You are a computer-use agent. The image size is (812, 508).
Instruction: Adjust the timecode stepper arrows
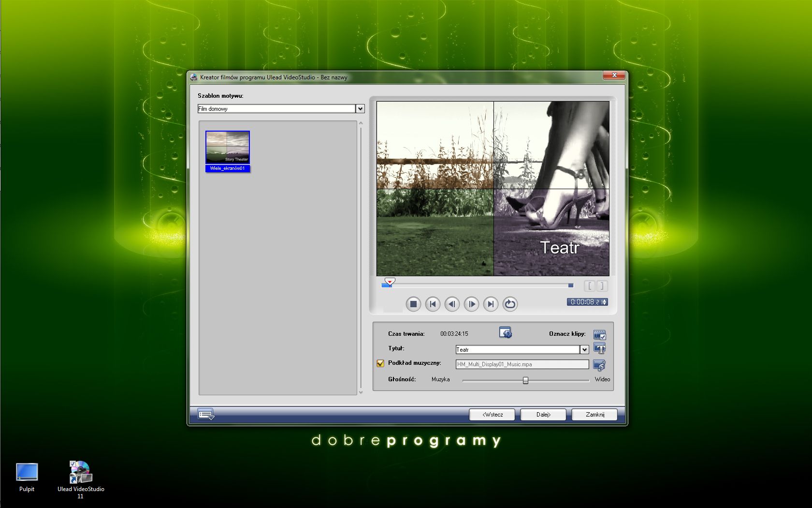coord(604,302)
